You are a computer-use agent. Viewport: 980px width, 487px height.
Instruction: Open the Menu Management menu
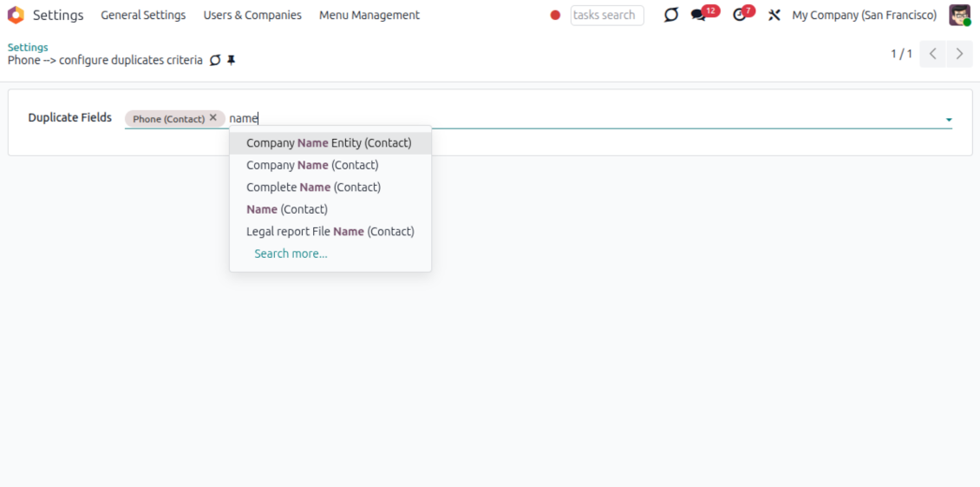[x=369, y=15]
